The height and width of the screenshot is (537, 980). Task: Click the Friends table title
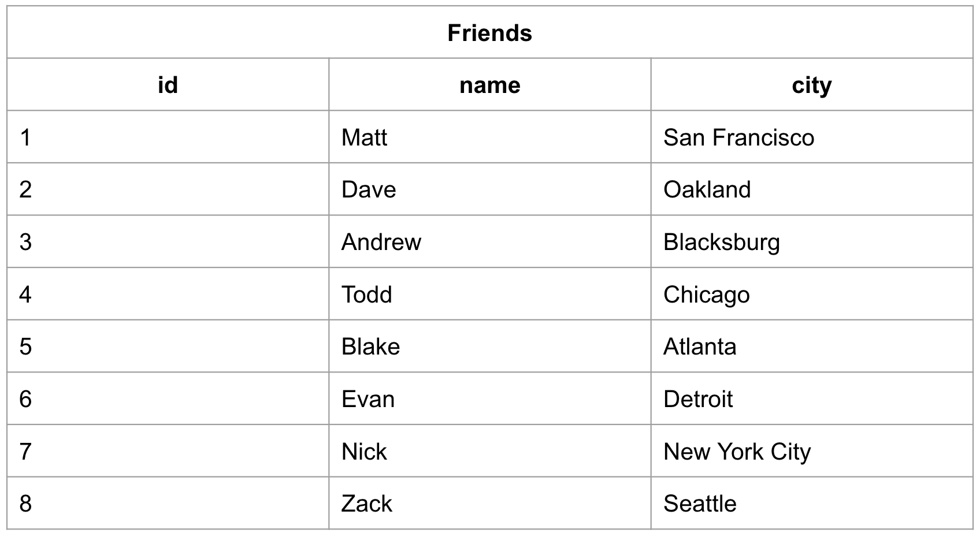489,33
